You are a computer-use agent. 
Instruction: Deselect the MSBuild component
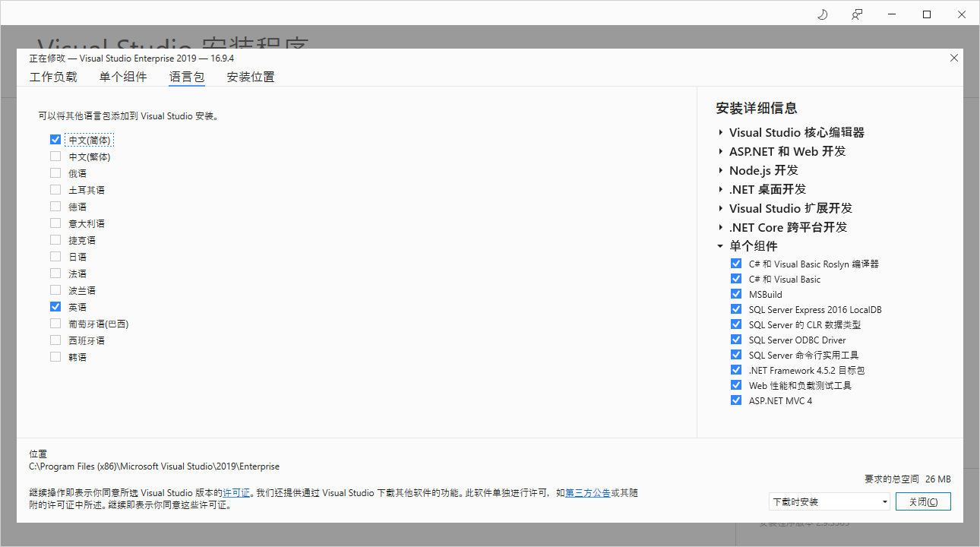(735, 294)
